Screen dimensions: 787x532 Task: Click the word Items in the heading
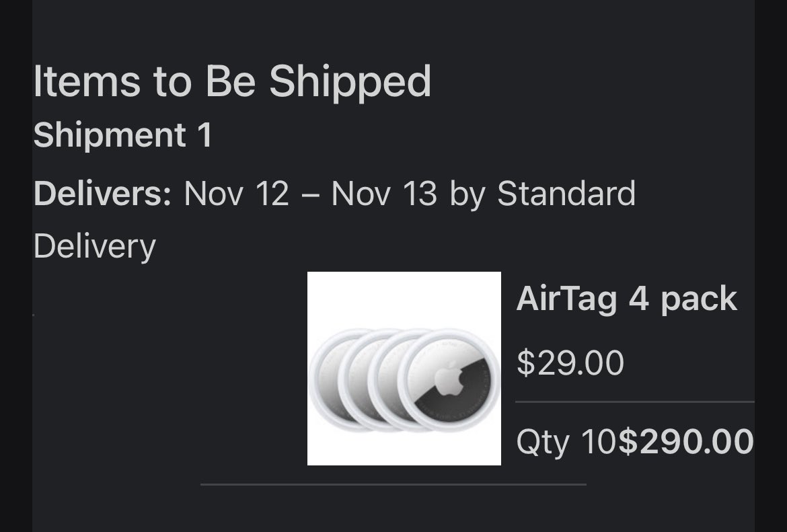[87, 81]
